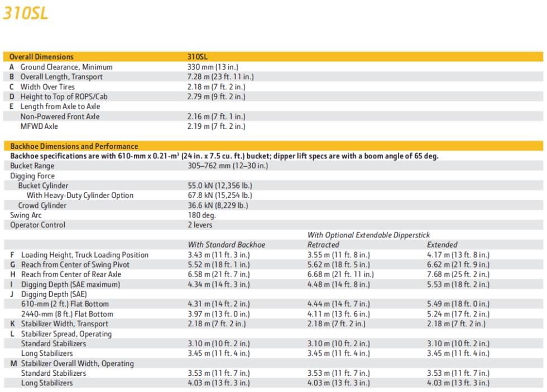Select value 2 levers

pos(200,225)
